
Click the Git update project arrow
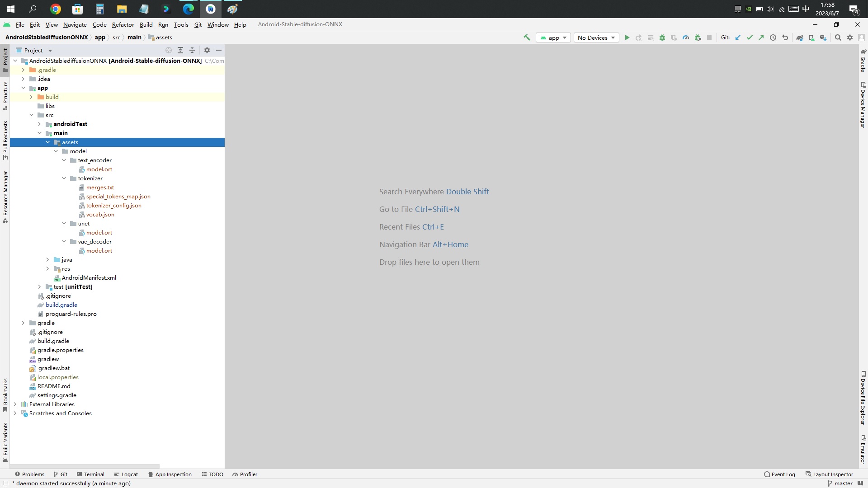point(738,38)
